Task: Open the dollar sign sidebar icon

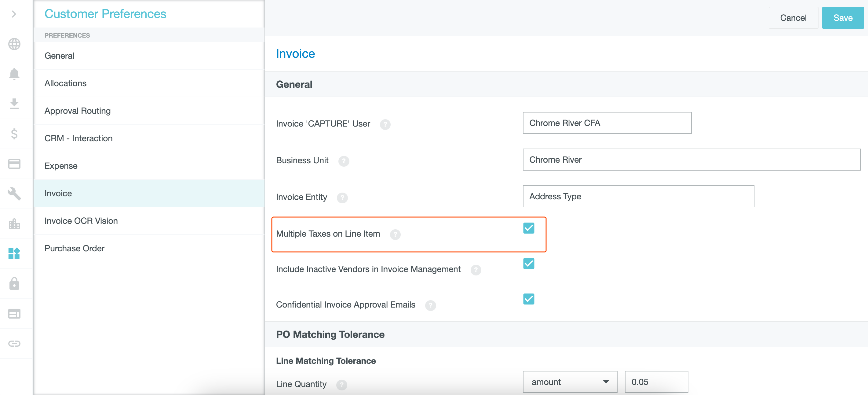Action: pyautogui.click(x=14, y=134)
